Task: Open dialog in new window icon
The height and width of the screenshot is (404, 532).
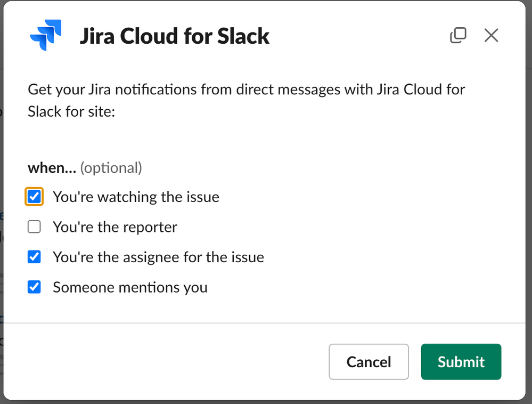Action: coord(458,35)
